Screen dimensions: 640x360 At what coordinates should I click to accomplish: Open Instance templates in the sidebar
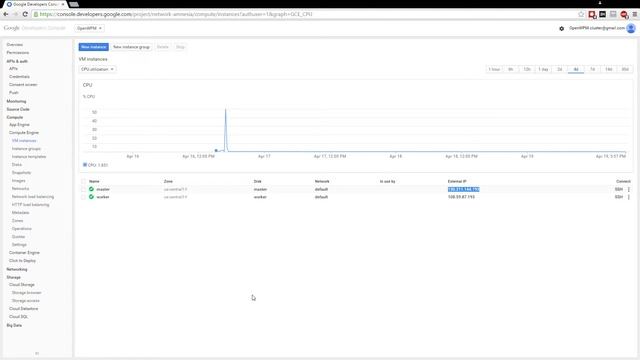(x=29, y=157)
